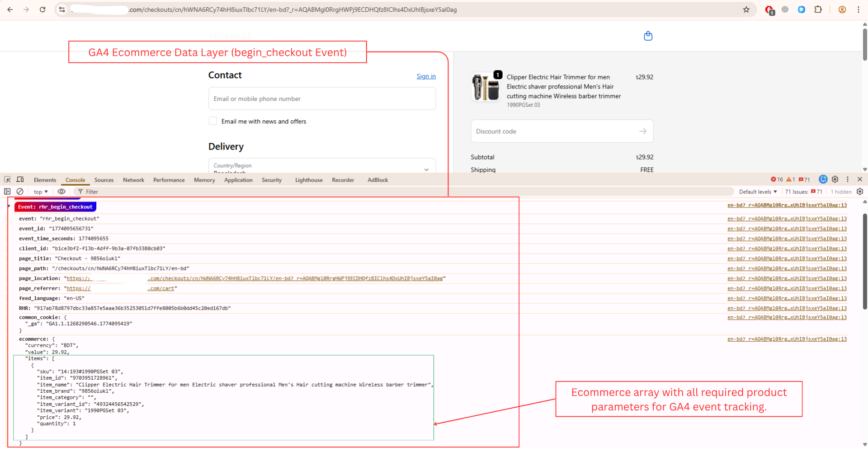Open the Extensions puzzle menu
The height and width of the screenshot is (452, 868).
818,9
